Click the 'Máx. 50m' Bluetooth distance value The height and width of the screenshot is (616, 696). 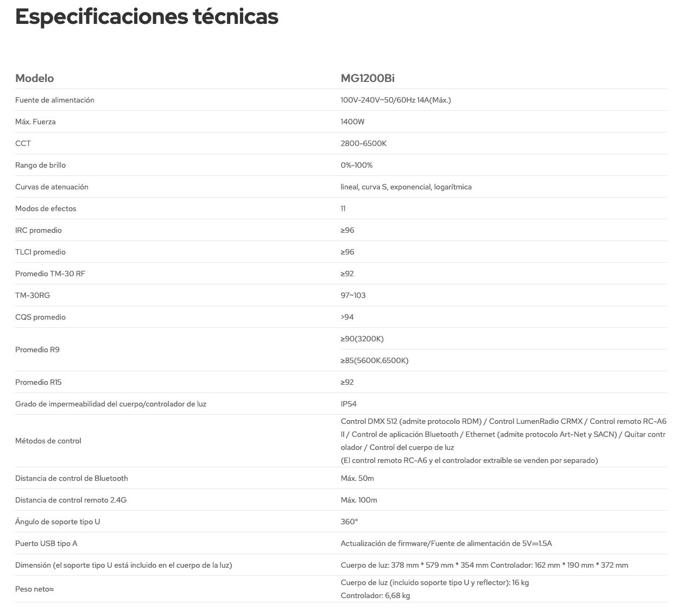coord(357,478)
